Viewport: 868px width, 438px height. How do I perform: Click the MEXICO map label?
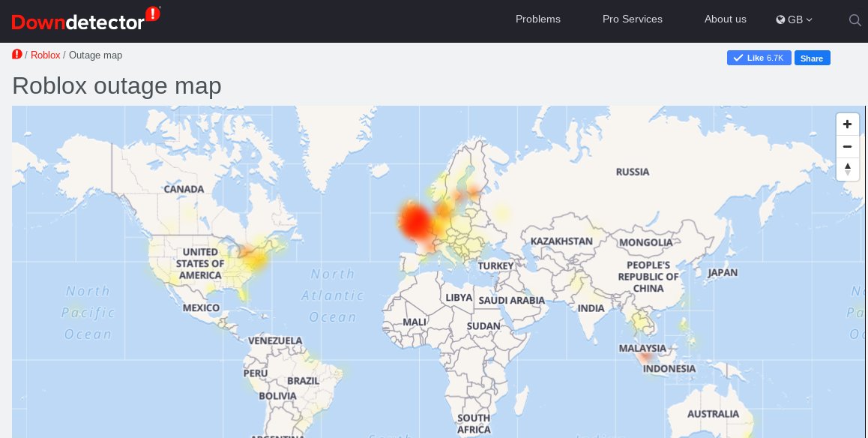[x=201, y=307]
